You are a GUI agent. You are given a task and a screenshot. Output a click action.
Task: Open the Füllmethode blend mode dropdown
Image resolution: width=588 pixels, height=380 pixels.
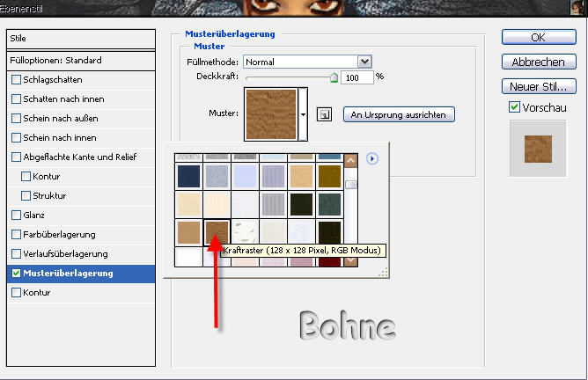pyautogui.click(x=364, y=62)
